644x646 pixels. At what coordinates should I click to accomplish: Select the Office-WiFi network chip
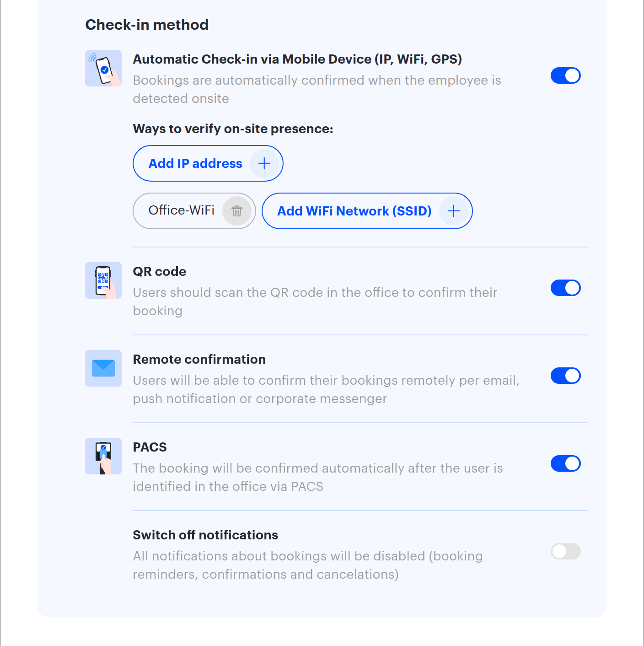pos(194,211)
